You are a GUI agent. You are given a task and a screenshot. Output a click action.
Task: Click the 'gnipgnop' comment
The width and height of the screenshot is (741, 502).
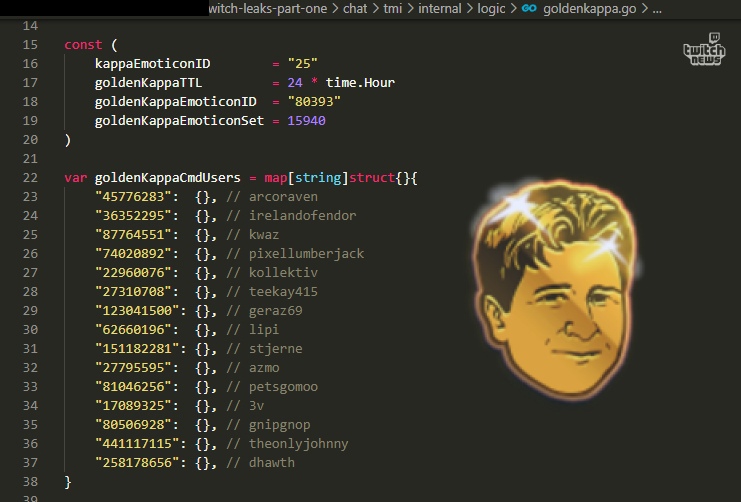280,425
